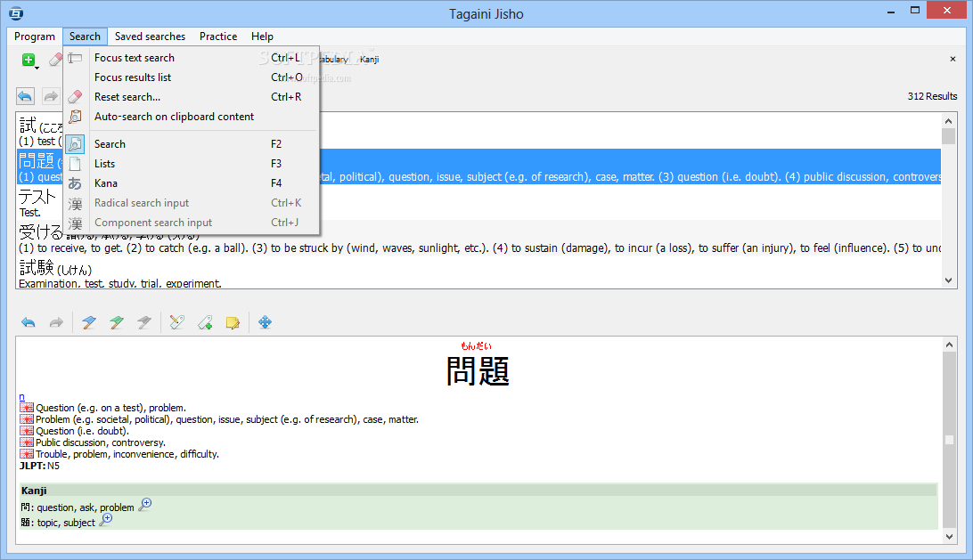The image size is (973, 560).
Task: Go forward in search history with grey arrow
Action: point(51,96)
